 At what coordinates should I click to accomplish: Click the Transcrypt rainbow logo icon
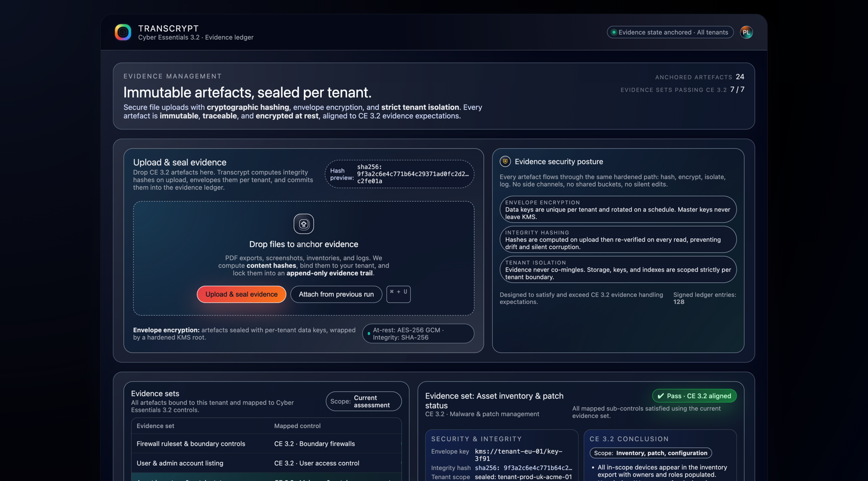[x=123, y=32]
